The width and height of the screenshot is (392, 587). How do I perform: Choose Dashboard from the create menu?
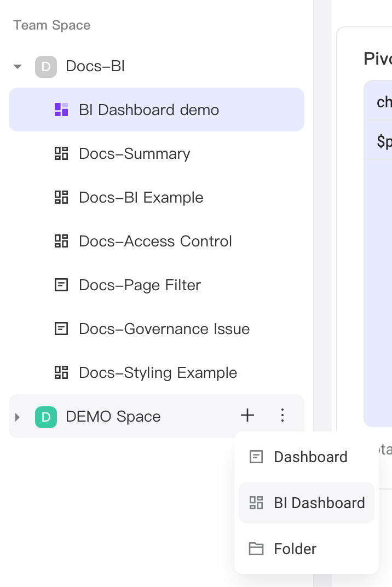click(306, 457)
